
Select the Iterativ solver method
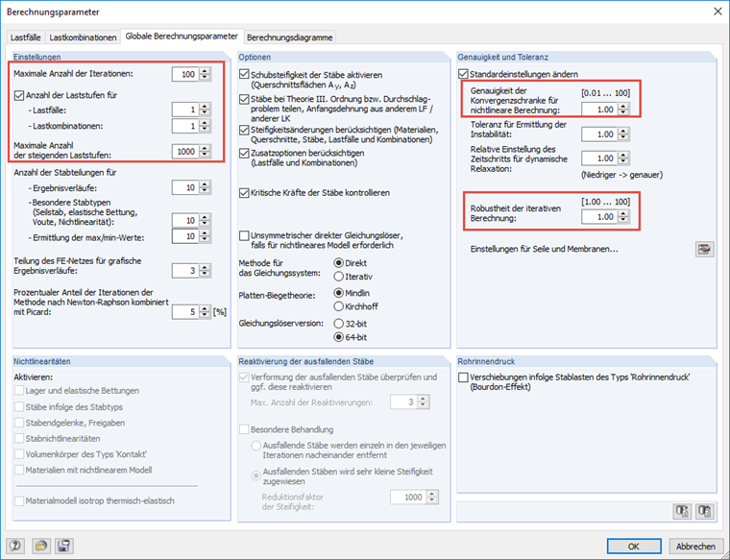pos(339,277)
